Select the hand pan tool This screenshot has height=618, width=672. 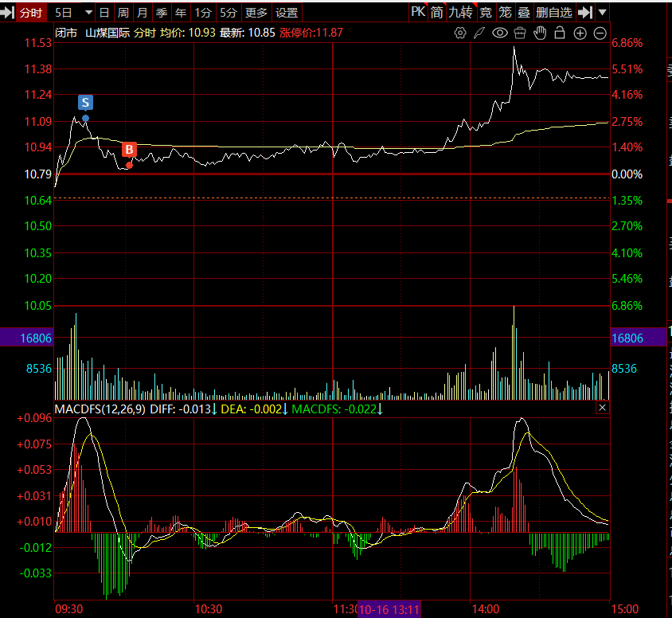540,33
